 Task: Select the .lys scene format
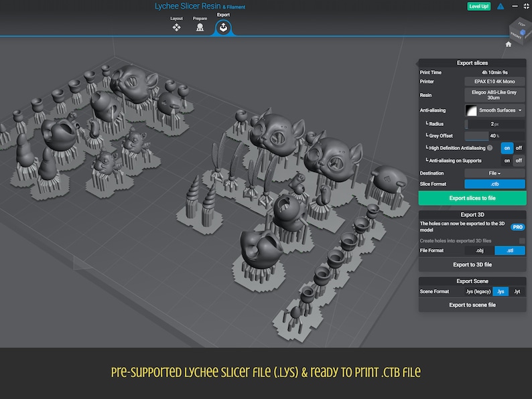tap(501, 291)
